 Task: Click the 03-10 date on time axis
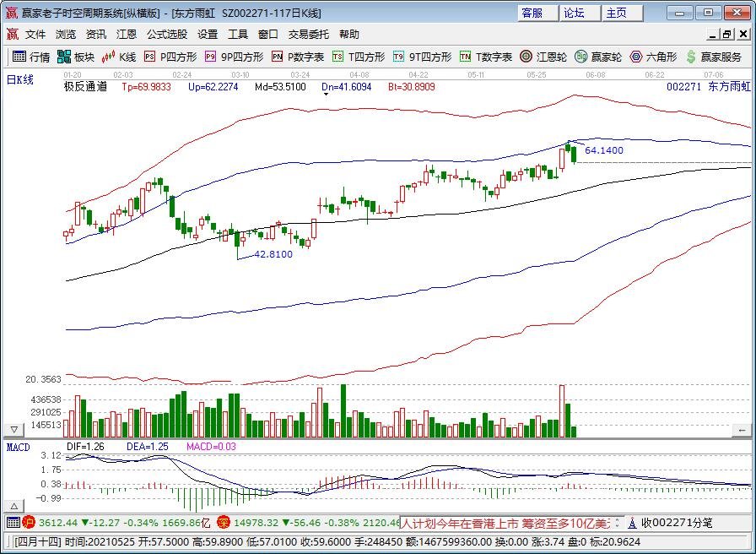click(x=240, y=75)
